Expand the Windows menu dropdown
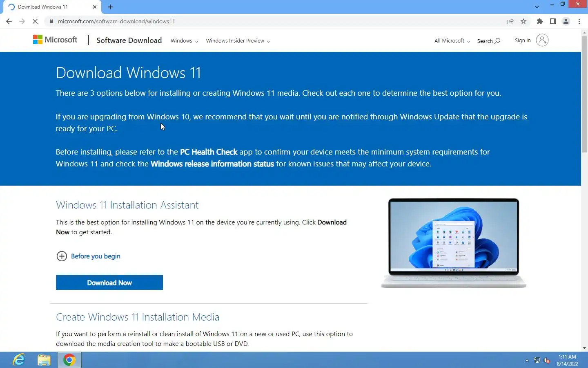The width and height of the screenshot is (588, 368). [x=184, y=41]
